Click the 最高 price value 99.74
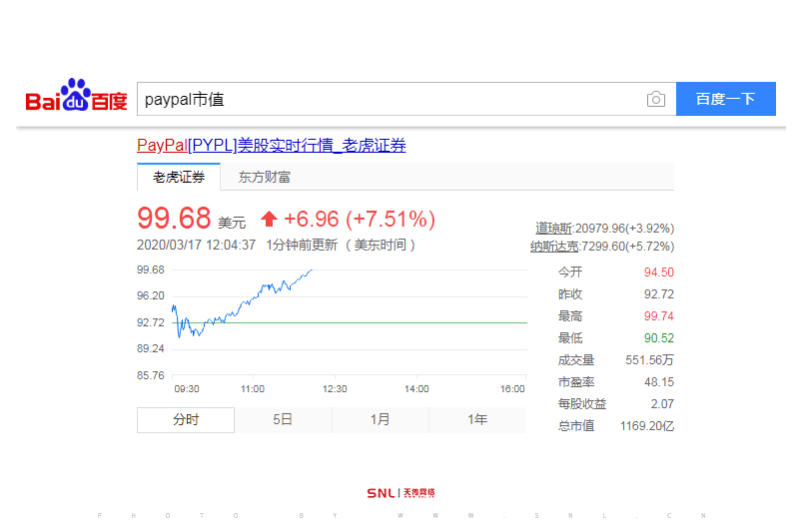The width and height of the screenshot is (799, 532). [x=658, y=316]
